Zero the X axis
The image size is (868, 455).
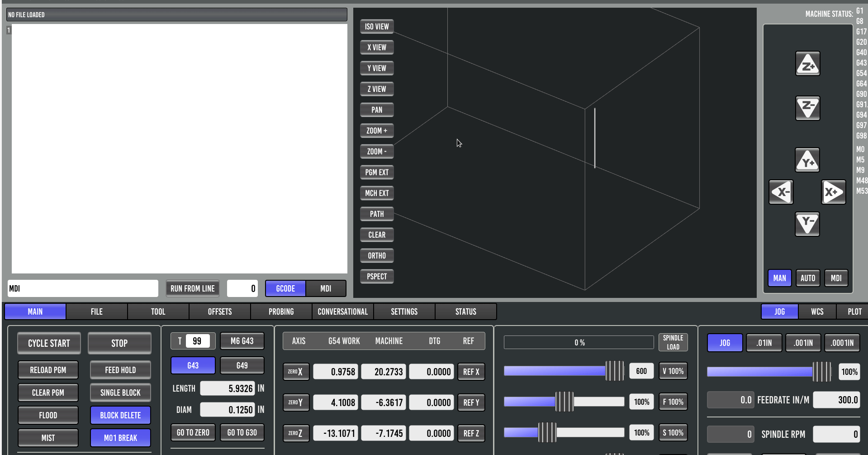pyautogui.click(x=296, y=372)
